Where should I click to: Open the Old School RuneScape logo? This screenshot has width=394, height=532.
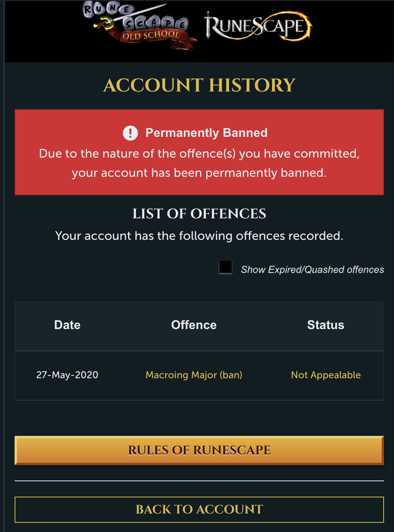pyautogui.click(x=140, y=25)
